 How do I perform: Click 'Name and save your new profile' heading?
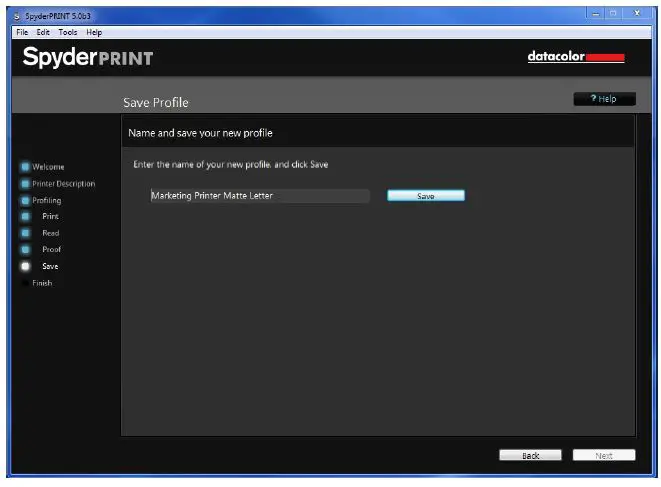[x=200, y=133]
